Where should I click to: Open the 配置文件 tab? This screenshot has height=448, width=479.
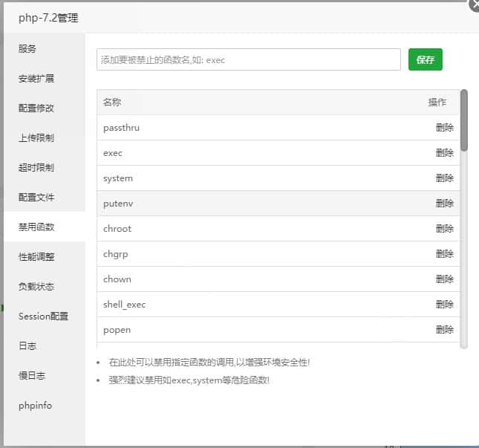36,198
